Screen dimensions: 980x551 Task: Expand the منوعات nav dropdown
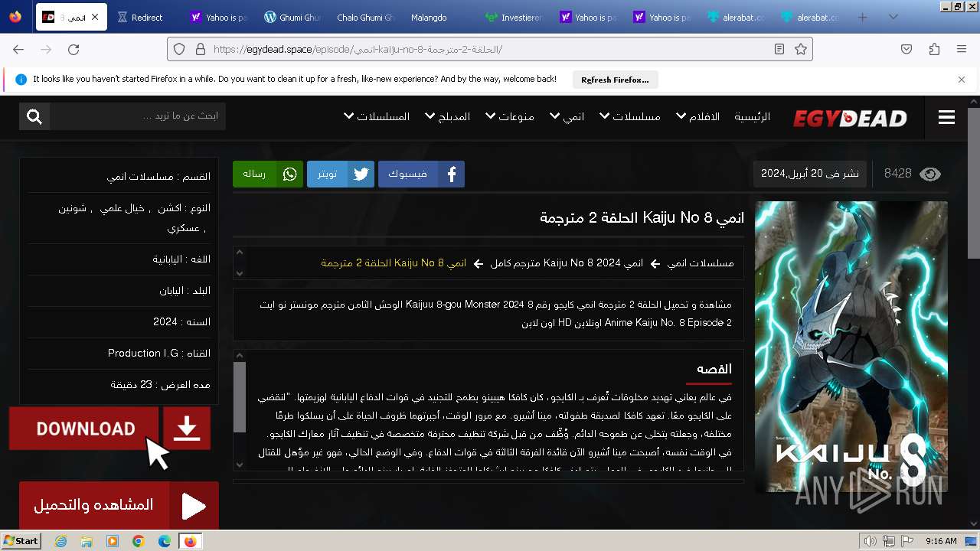click(509, 116)
